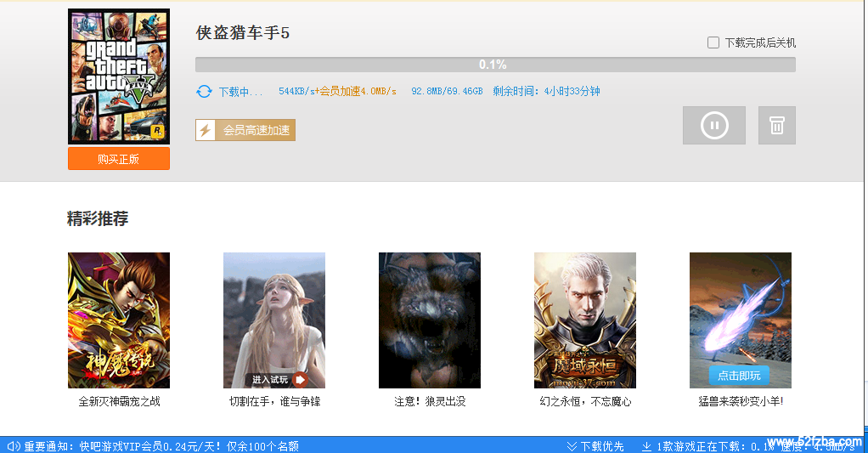Open the link 幻之永恒，不忘魔心
This screenshot has height=453, width=868.
point(585,401)
